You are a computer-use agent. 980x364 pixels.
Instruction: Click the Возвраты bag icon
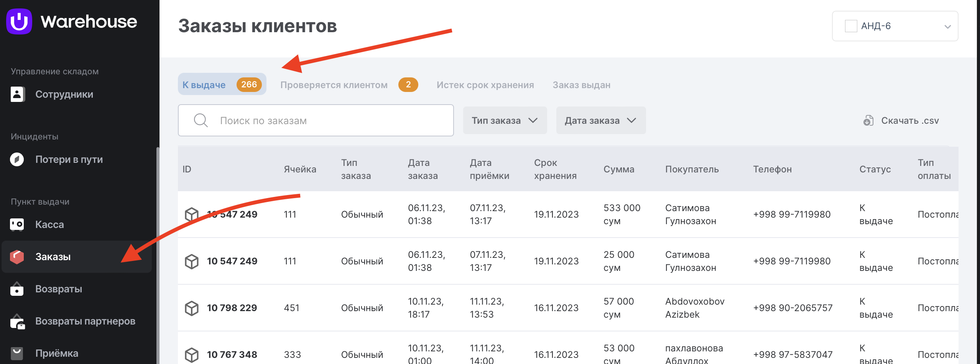pos(17,289)
